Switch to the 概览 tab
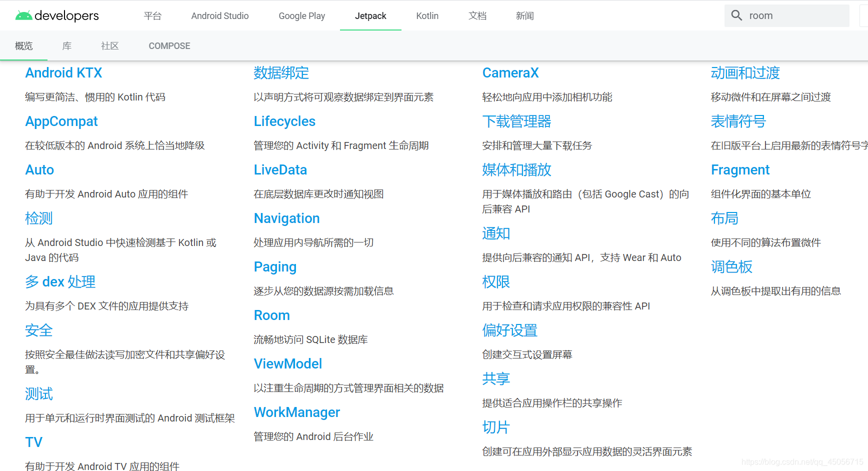The width and height of the screenshot is (868, 471). pos(23,46)
